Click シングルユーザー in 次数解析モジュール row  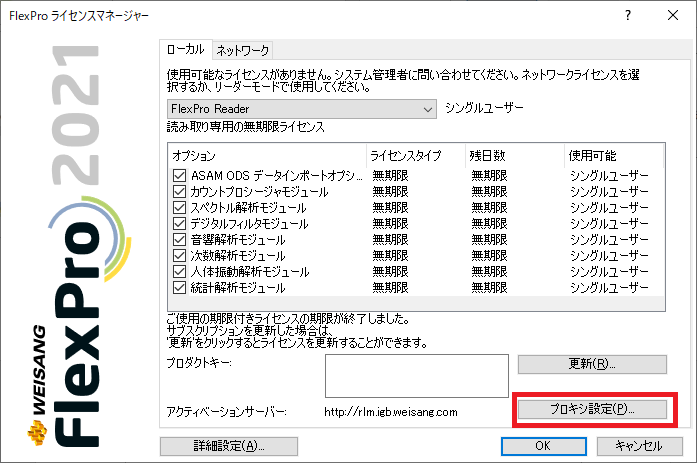[609, 255]
